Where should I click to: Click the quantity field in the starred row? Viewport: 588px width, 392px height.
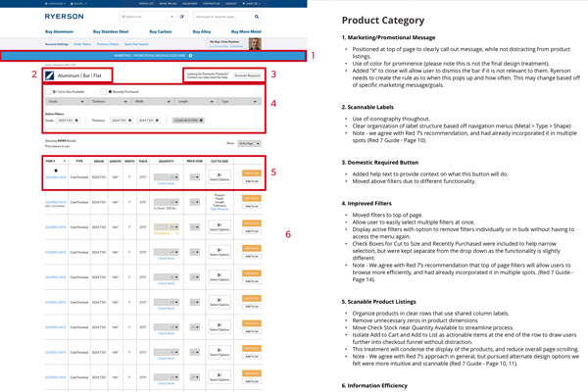coord(162,177)
